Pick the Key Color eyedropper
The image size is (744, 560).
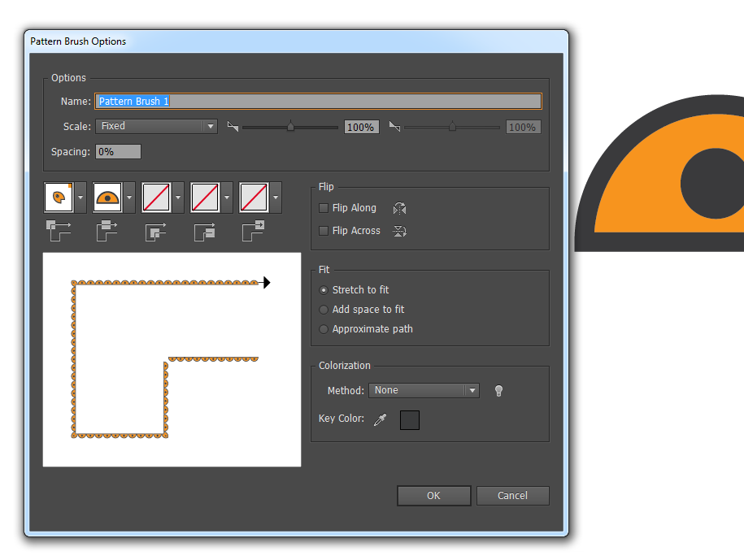coord(380,419)
